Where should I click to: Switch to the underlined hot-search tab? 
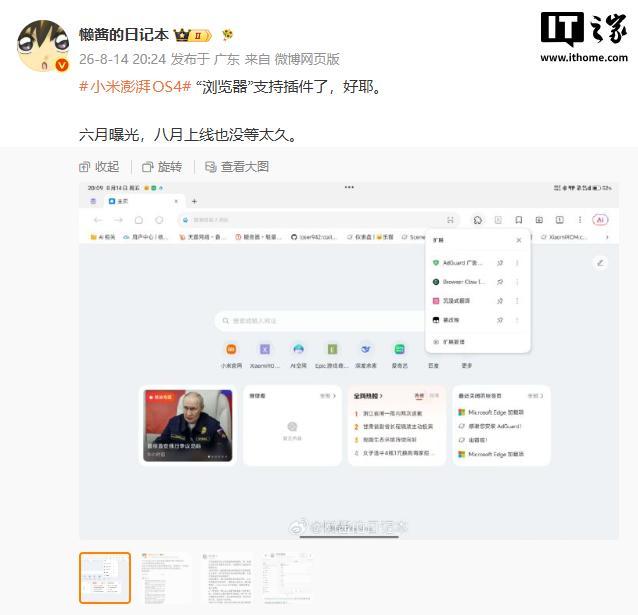point(419,396)
